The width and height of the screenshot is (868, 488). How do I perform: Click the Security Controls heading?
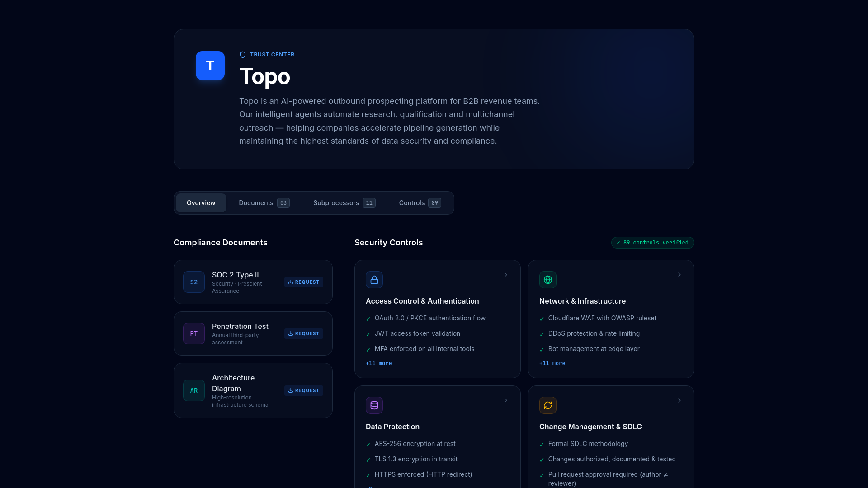(389, 243)
